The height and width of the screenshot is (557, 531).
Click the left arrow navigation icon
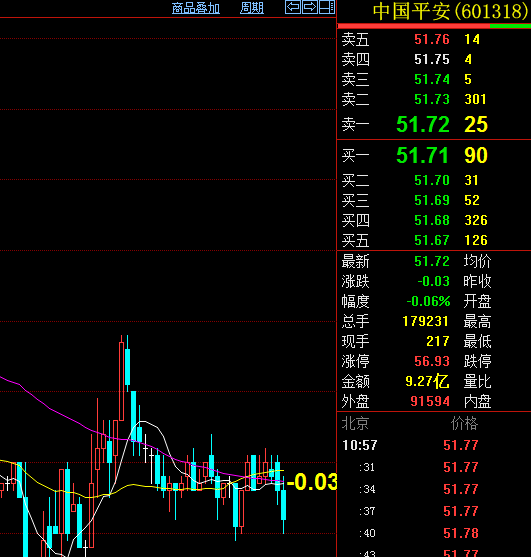point(293,7)
